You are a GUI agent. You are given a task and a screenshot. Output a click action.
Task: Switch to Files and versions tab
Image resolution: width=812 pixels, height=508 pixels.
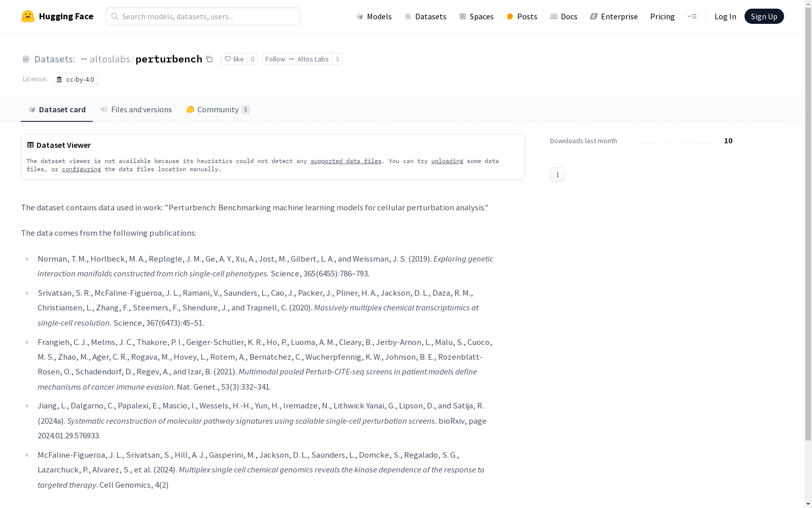136,109
